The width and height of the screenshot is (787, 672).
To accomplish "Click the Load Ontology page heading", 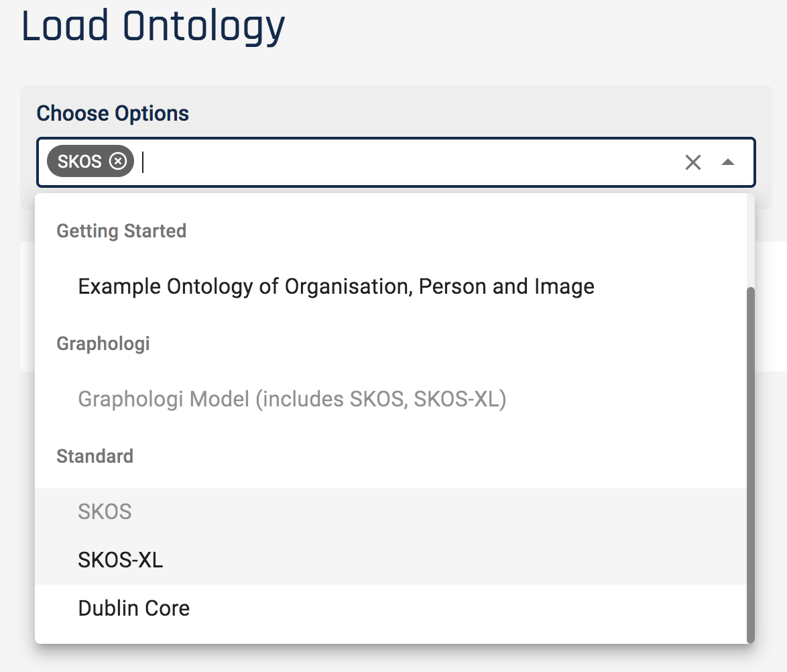I will [x=154, y=27].
